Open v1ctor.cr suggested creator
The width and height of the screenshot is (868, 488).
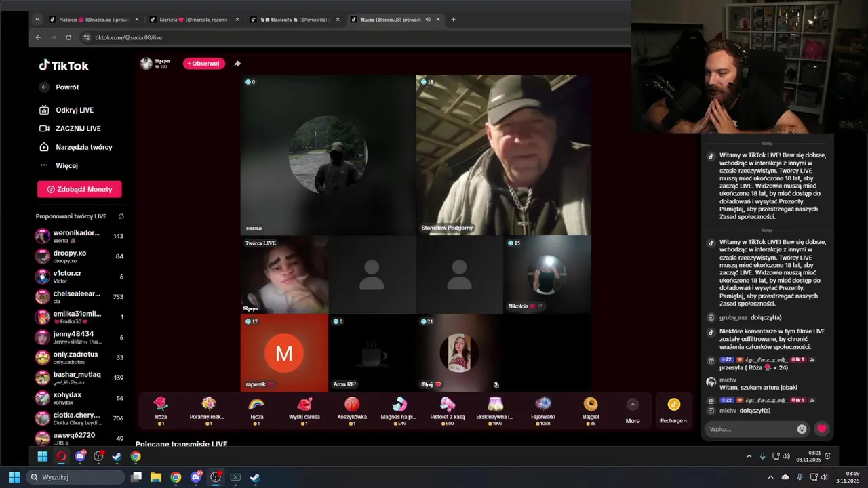[80, 277]
